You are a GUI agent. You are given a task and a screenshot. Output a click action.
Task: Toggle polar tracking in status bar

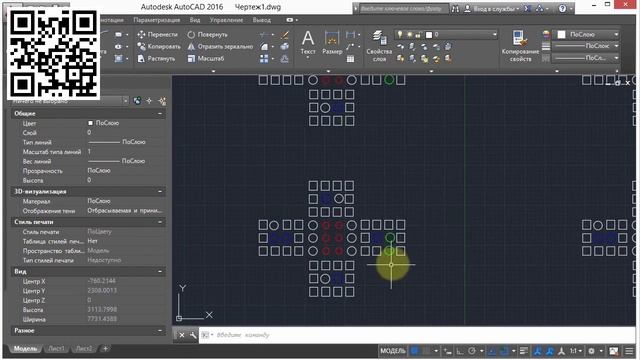472,351
